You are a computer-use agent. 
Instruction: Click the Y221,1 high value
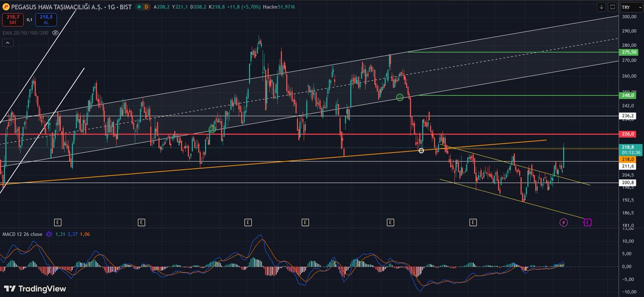pyautogui.click(x=179, y=7)
